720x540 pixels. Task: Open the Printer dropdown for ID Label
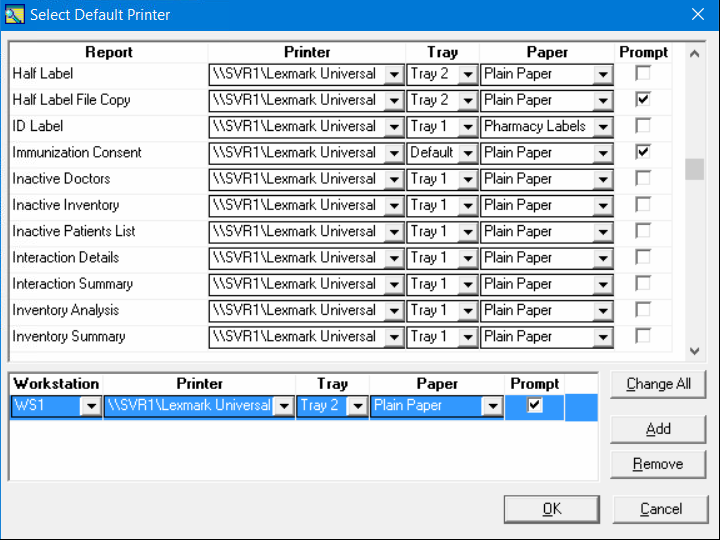394,127
